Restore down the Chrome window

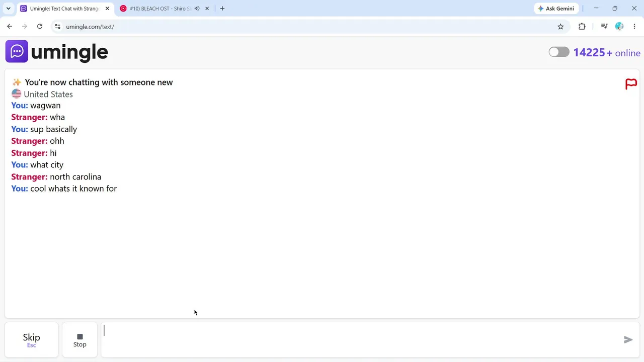(x=615, y=9)
